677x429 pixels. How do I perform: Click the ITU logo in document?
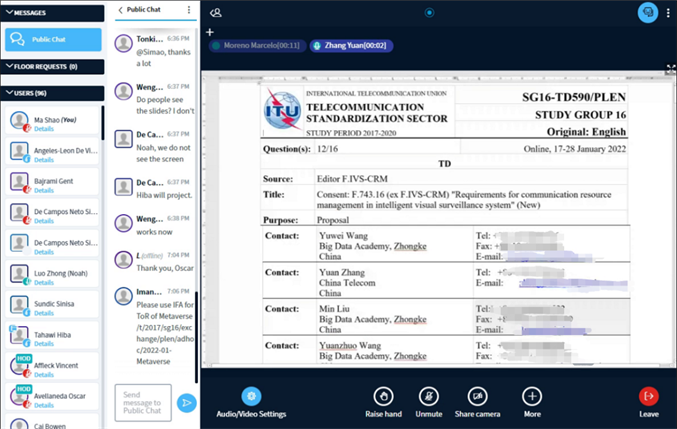click(282, 111)
